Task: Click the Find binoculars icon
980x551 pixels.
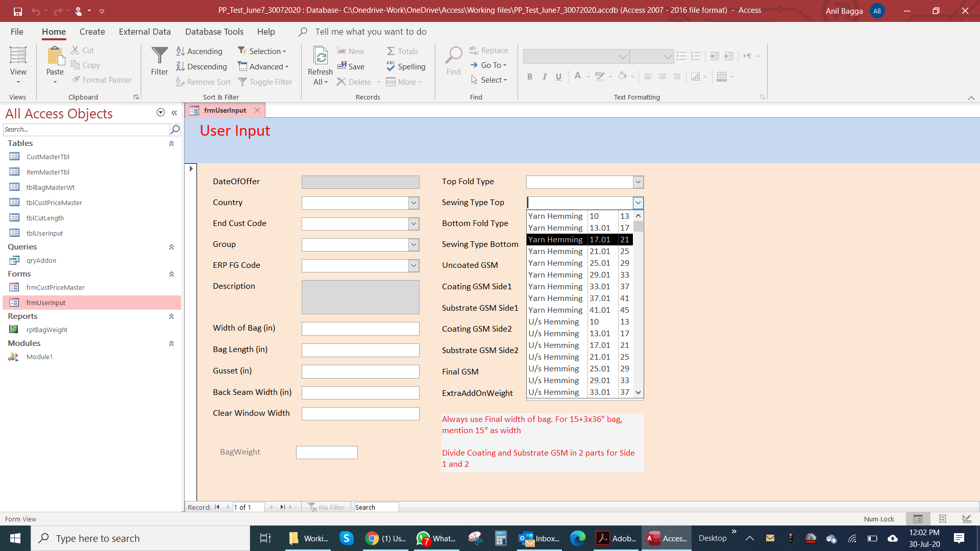Action: pos(453,56)
